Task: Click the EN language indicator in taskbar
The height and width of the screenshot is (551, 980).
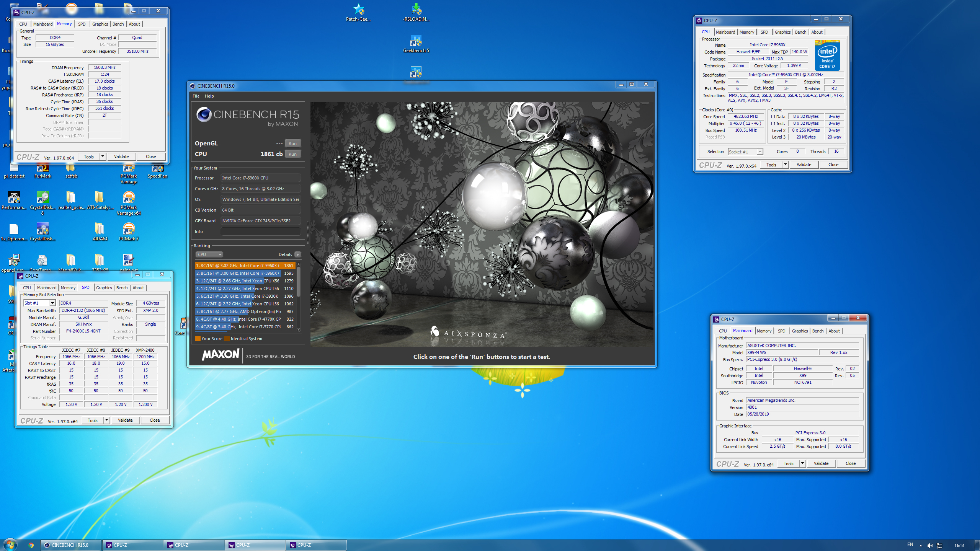Action: click(x=910, y=544)
